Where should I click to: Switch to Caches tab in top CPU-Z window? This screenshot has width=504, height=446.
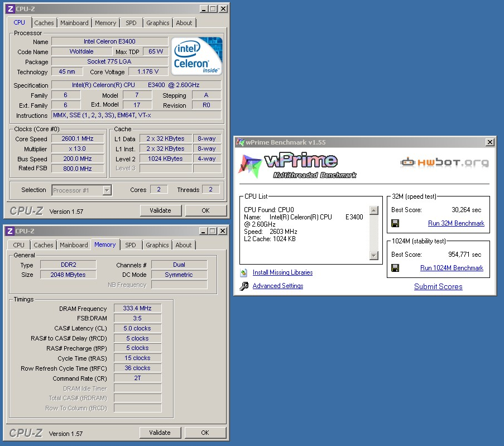[x=44, y=23]
